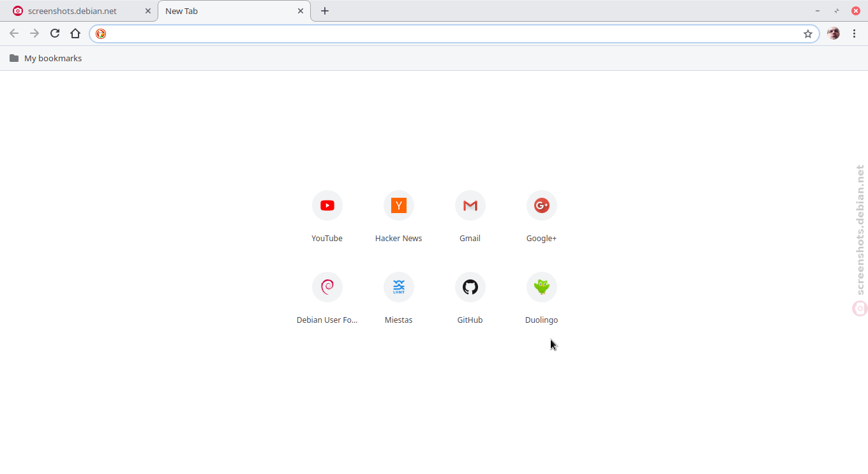Open the user profile avatar menu
Image resolution: width=868 pixels, height=474 pixels.
834,34
